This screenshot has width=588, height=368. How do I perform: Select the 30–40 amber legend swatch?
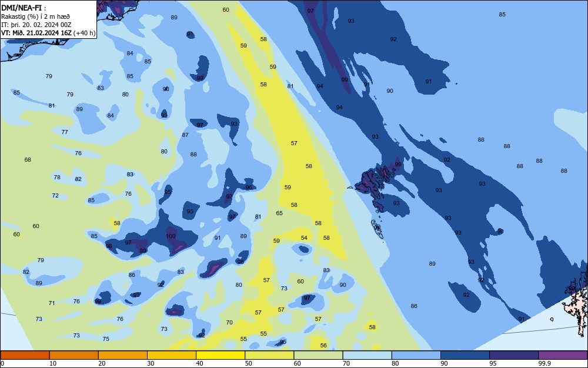coord(172,355)
